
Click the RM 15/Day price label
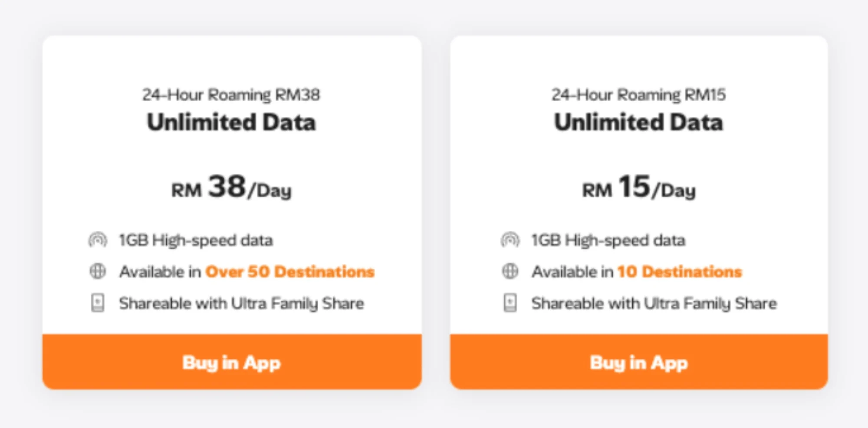tap(638, 189)
